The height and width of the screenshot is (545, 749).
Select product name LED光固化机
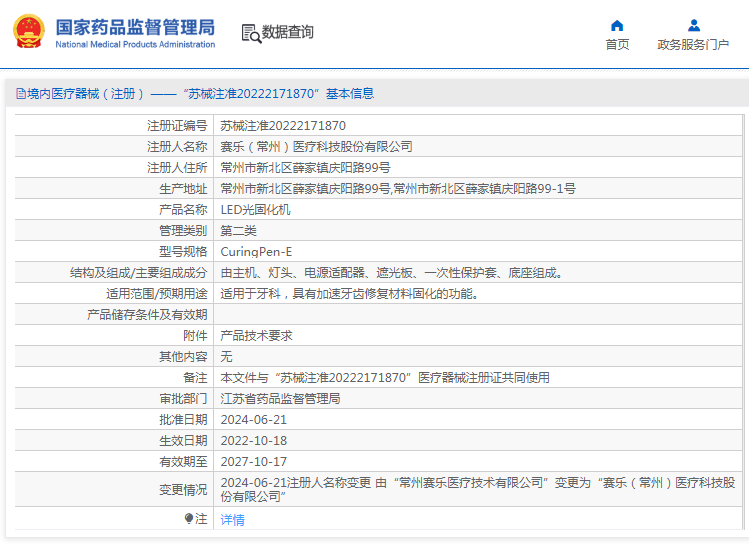255,210
